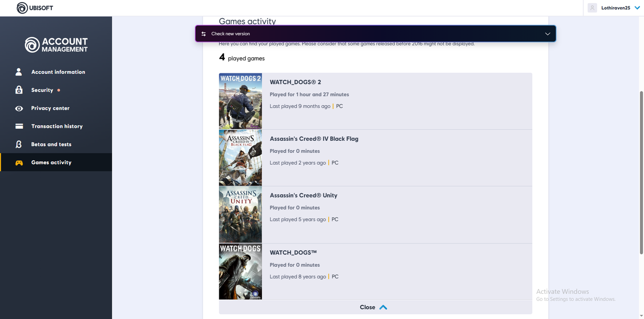Open the Assassin's Creed Unity cover thumbnail
644x319 pixels.
[x=240, y=215]
